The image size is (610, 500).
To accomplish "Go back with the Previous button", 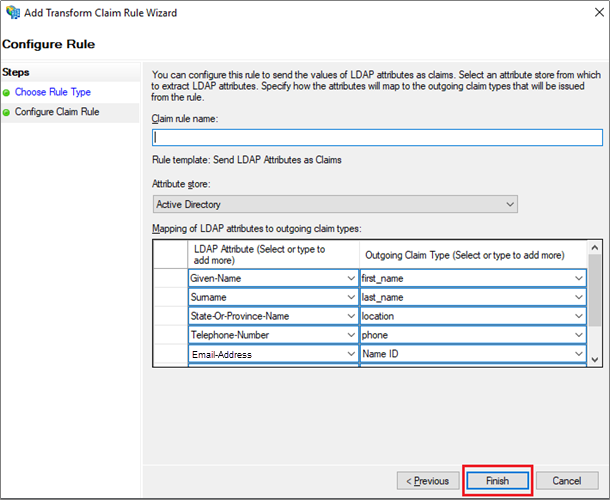I will point(428,481).
